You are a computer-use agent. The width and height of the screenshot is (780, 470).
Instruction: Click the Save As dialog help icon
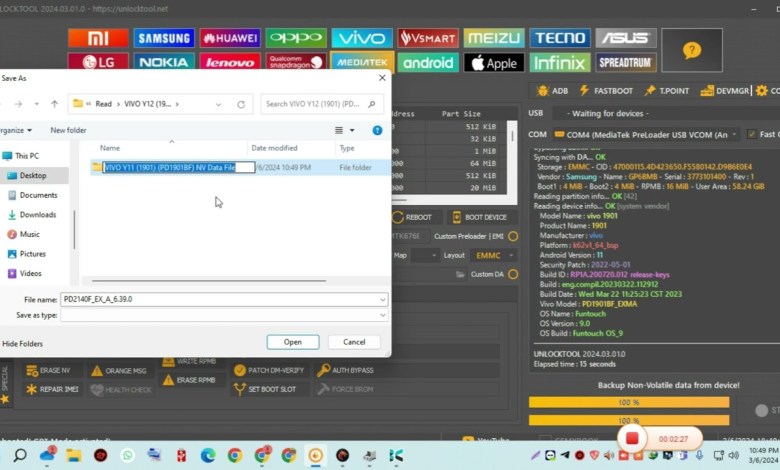pyautogui.click(x=377, y=130)
